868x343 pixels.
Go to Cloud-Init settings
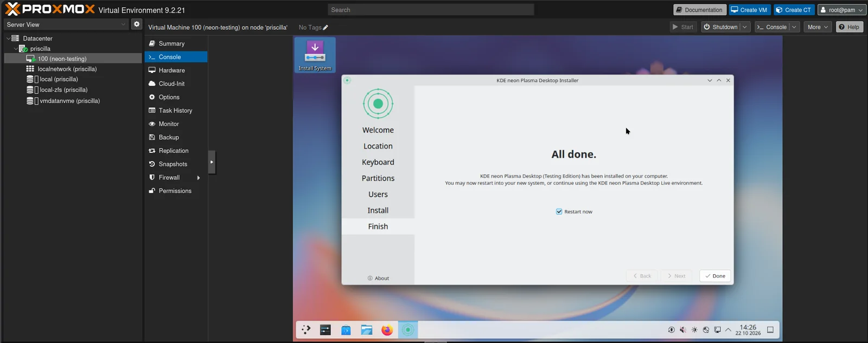coord(176,83)
